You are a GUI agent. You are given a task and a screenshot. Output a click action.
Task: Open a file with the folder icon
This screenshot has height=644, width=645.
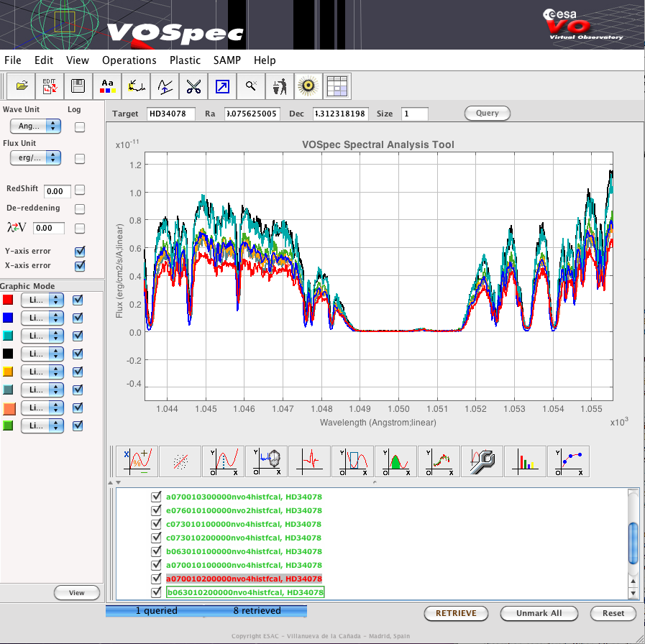[22, 86]
